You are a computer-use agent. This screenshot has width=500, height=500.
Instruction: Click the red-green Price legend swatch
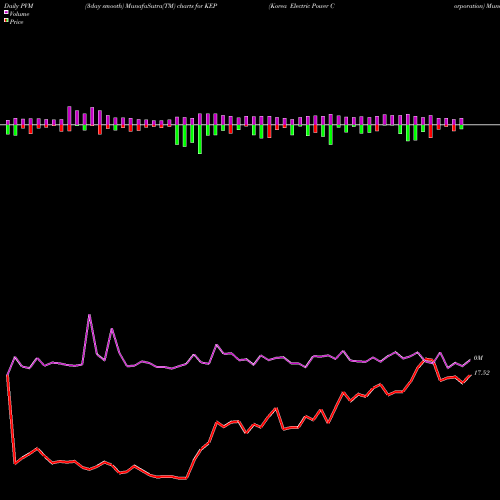pyautogui.click(x=6, y=21)
